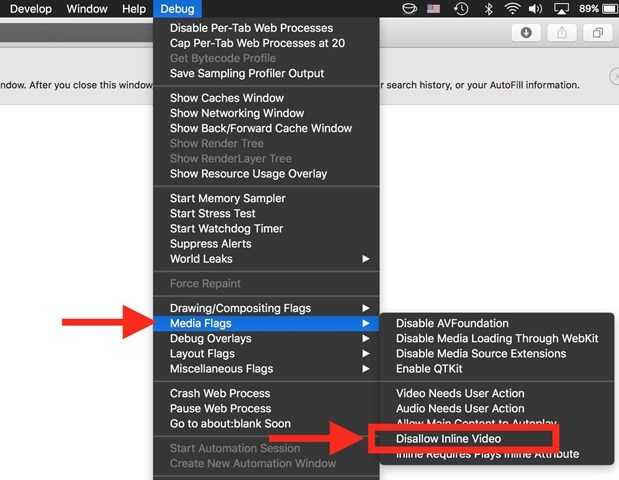This screenshot has width=619, height=480.
Task: Select Go to about:blank Soon
Action: (x=266, y=424)
